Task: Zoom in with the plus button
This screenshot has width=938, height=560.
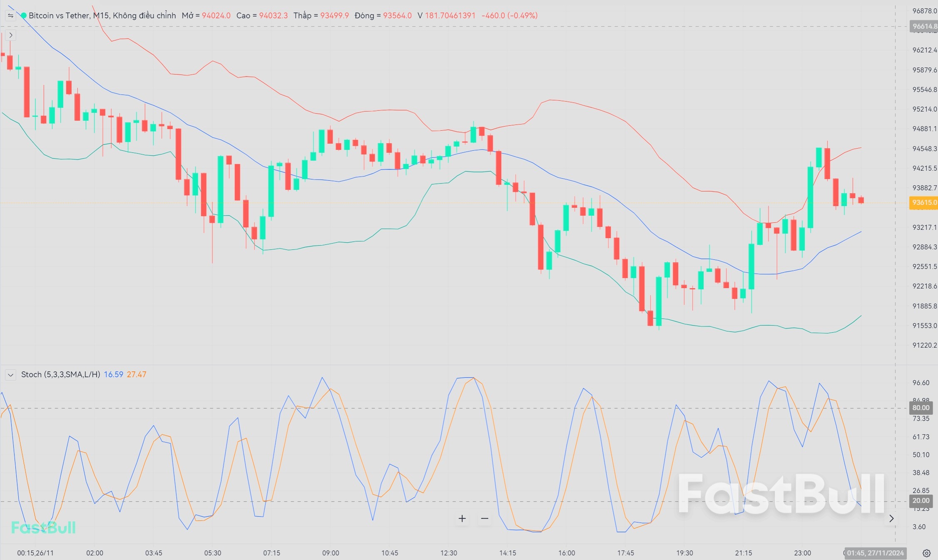Action: (x=462, y=519)
